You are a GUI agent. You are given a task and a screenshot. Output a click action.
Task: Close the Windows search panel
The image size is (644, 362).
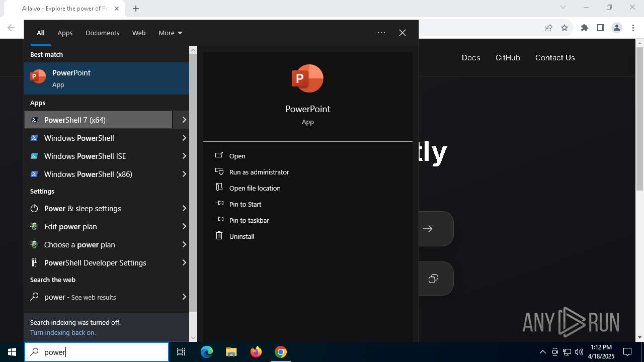(x=403, y=33)
